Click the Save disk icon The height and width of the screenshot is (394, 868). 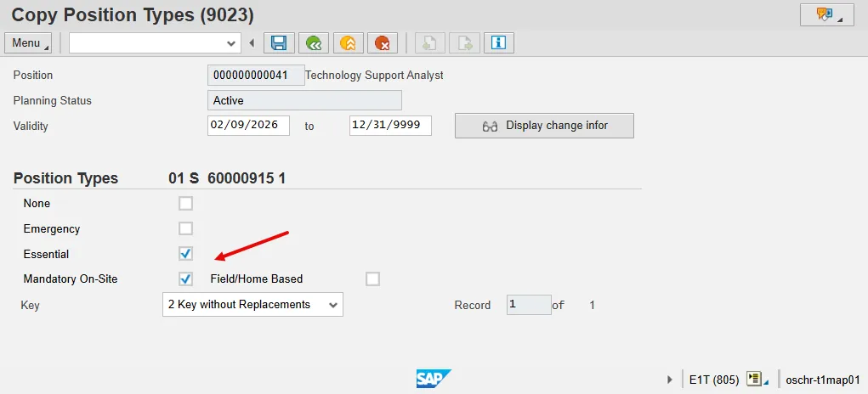click(x=279, y=43)
